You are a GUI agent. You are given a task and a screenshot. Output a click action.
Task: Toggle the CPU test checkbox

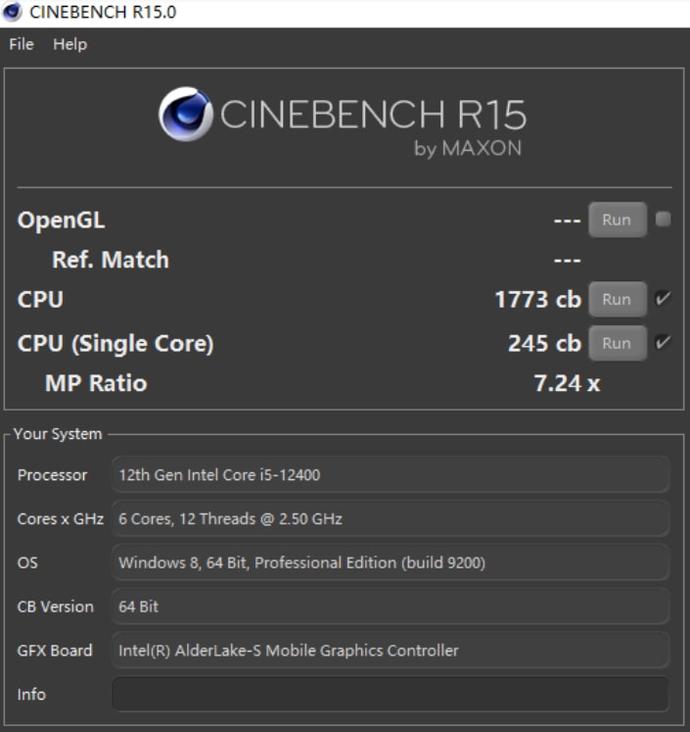point(663,298)
